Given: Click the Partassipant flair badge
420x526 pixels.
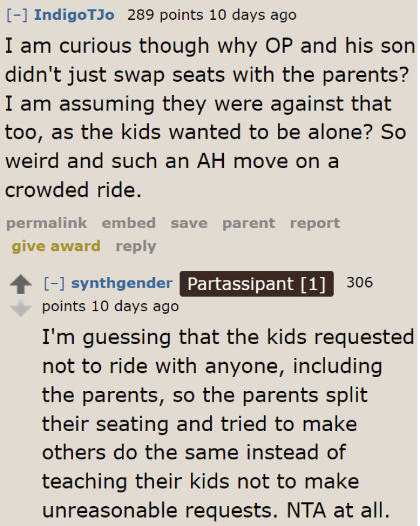Looking at the screenshot, I should (x=256, y=283).
